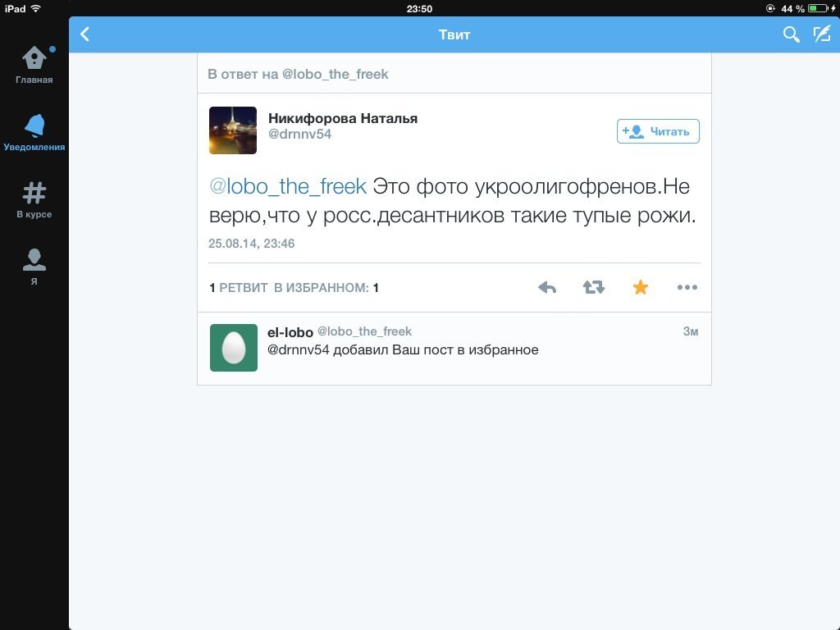Open the @lobo_the_freek mention in tweet text
The image size is (840, 630).
click(x=288, y=186)
